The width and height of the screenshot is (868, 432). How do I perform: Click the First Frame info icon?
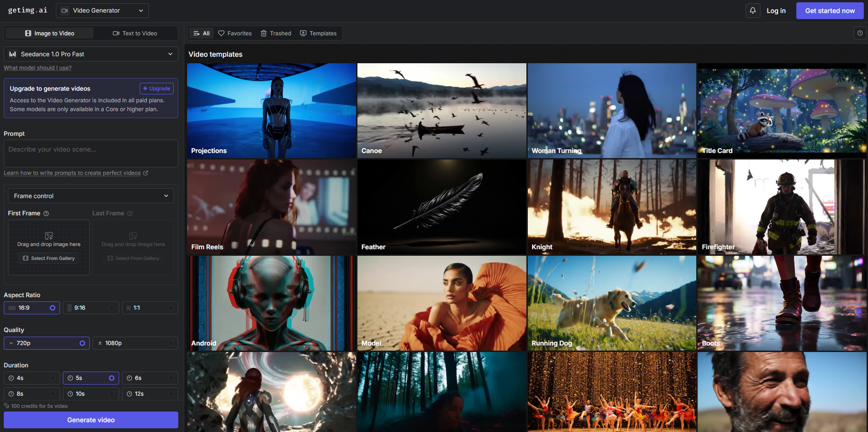[46, 213]
